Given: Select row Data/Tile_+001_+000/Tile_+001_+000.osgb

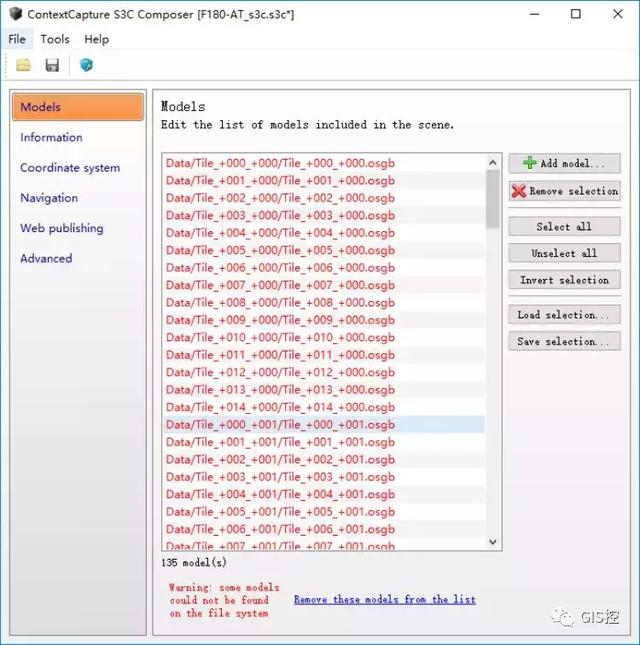Looking at the screenshot, I should [324, 181].
